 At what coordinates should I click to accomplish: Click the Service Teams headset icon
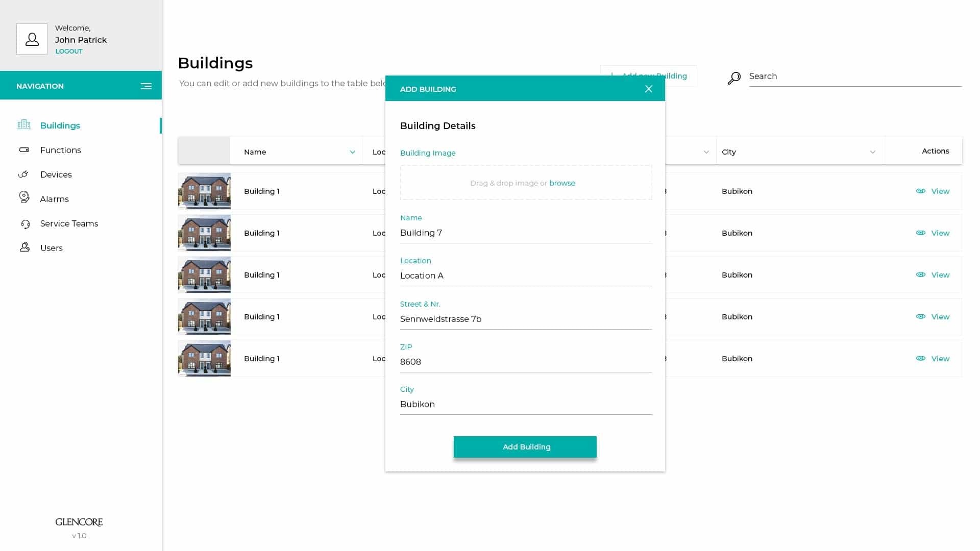coord(25,224)
